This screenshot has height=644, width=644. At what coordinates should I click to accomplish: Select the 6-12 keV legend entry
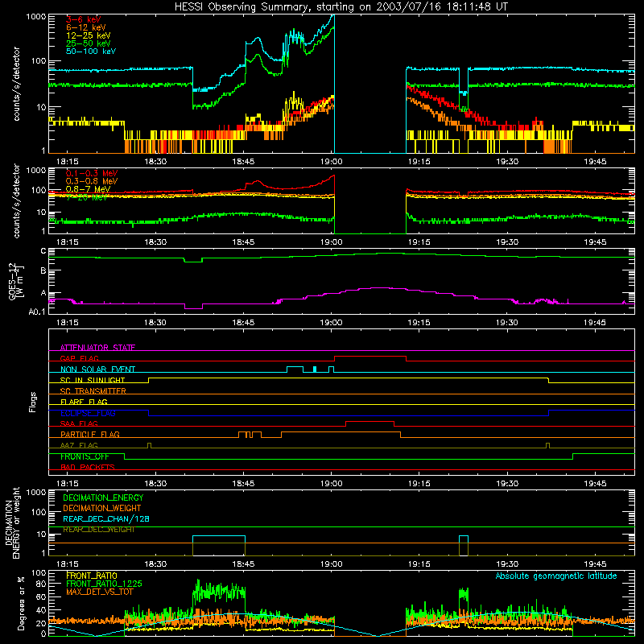86,27
